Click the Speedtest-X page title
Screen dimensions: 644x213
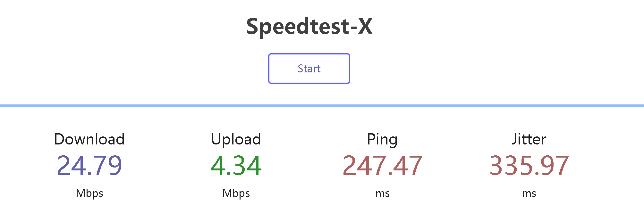309,26
